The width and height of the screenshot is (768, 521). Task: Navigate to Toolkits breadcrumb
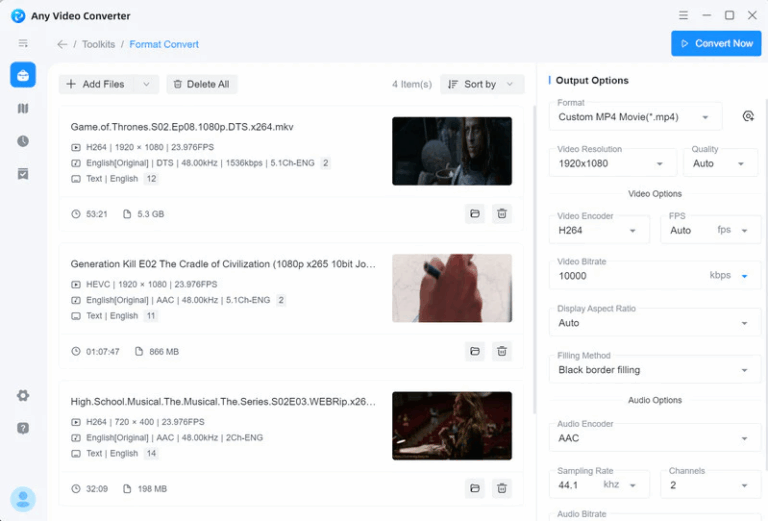(x=98, y=44)
